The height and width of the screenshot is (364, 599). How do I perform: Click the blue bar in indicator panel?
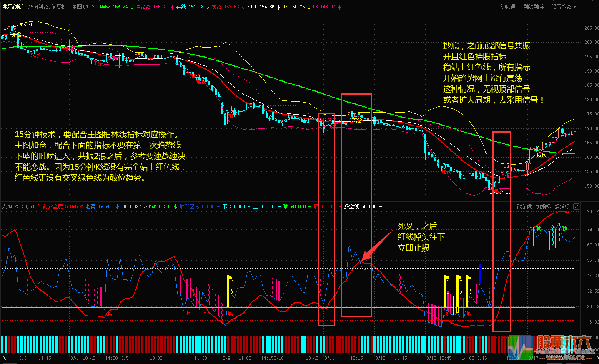click(x=479, y=274)
